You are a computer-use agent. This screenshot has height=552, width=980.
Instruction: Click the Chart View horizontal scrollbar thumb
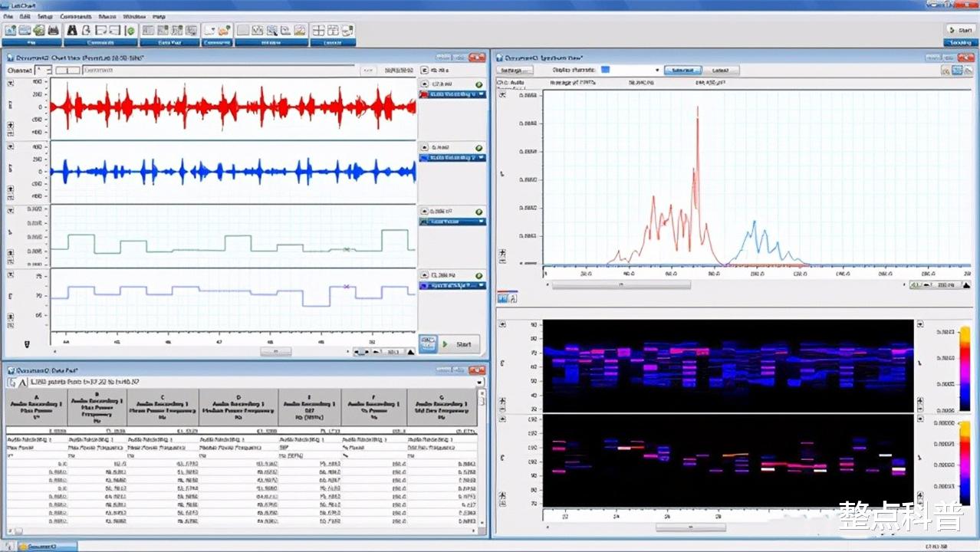275,352
